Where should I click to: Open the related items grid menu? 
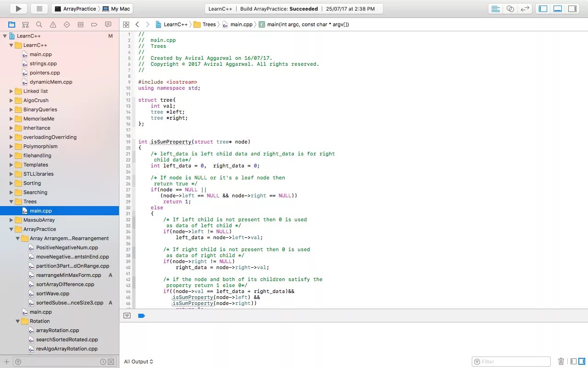[x=126, y=24]
